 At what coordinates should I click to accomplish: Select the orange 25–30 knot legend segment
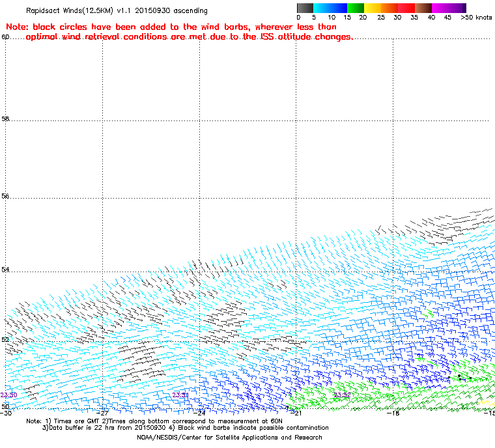[x=389, y=8]
